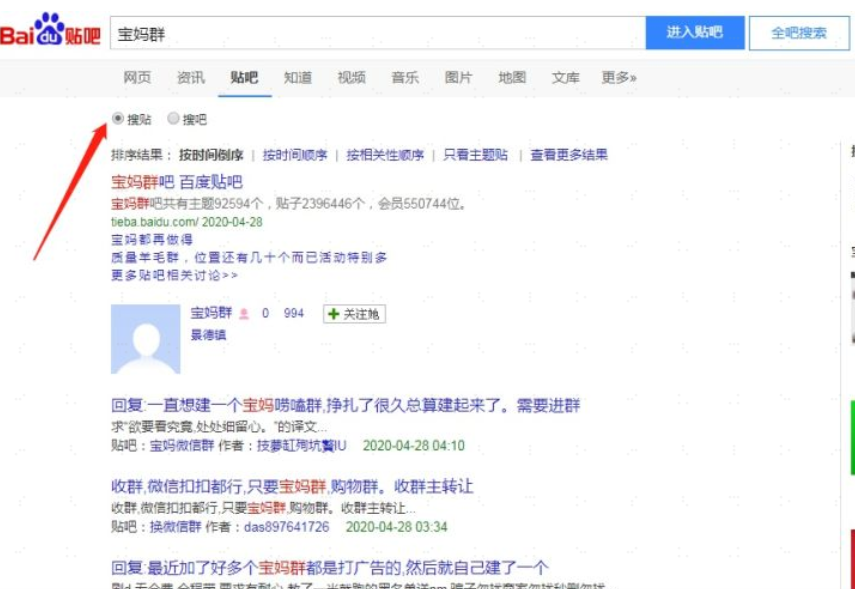Sort results by 按相关性顺序
The width and height of the screenshot is (855, 589).
click(x=385, y=155)
